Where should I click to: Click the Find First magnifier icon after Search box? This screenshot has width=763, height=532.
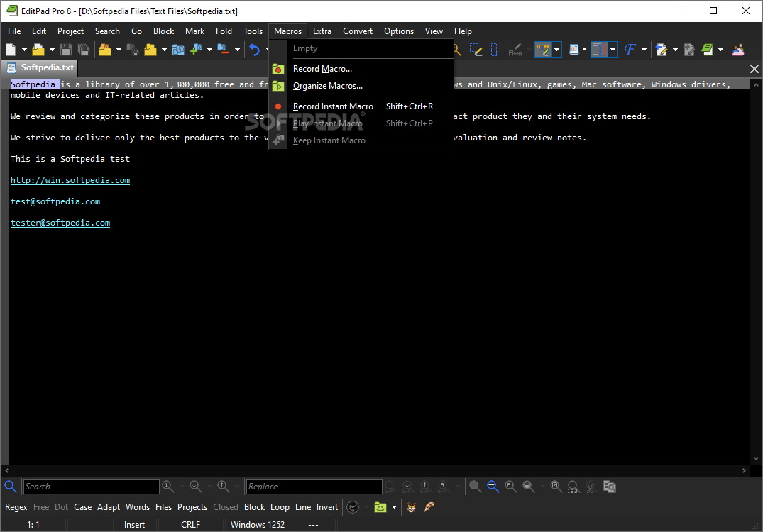pos(168,487)
